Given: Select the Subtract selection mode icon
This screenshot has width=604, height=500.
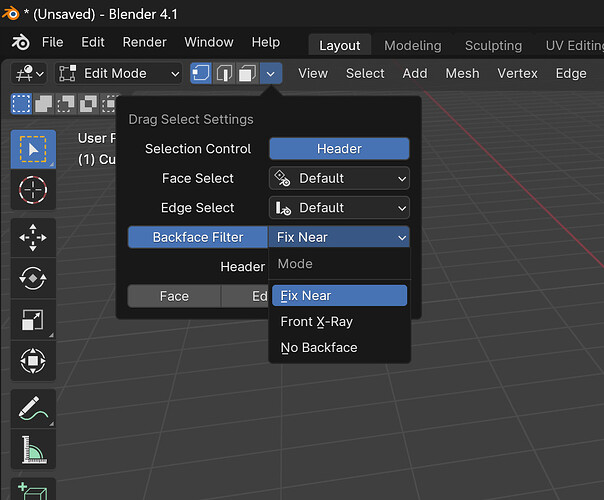Looking at the screenshot, I should [x=66, y=104].
